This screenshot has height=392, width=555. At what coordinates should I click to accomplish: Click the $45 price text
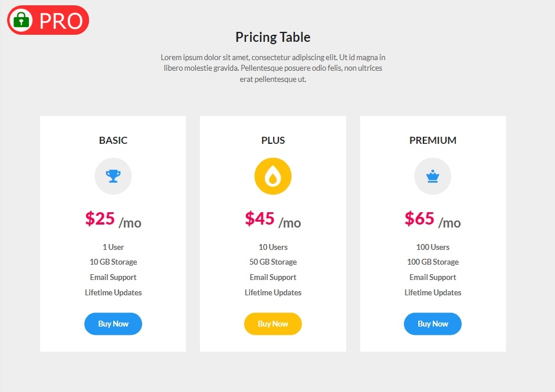coord(260,219)
